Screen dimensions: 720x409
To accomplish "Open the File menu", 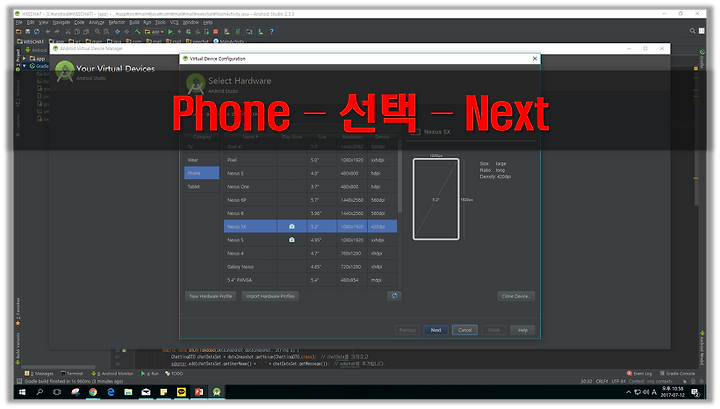I will point(19,22).
